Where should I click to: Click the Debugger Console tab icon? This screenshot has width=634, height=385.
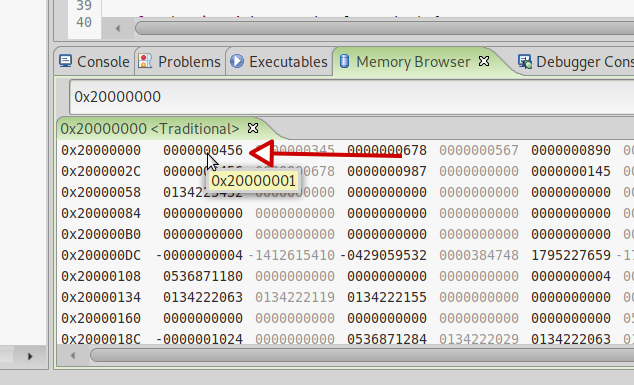[525, 61]
